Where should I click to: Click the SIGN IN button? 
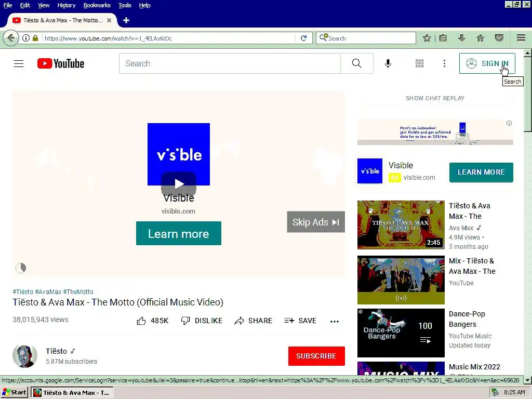tap(487, 63)
